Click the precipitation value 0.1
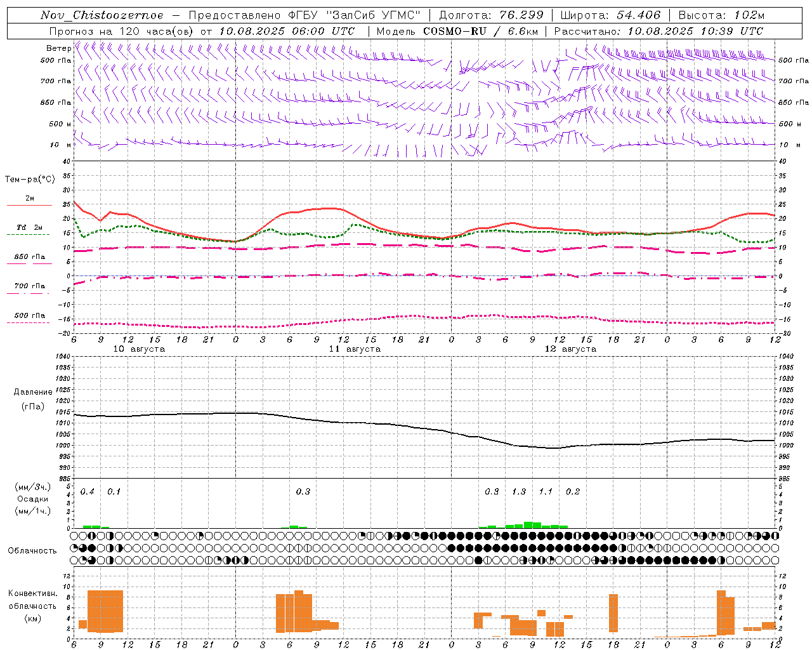 point(114,491)
